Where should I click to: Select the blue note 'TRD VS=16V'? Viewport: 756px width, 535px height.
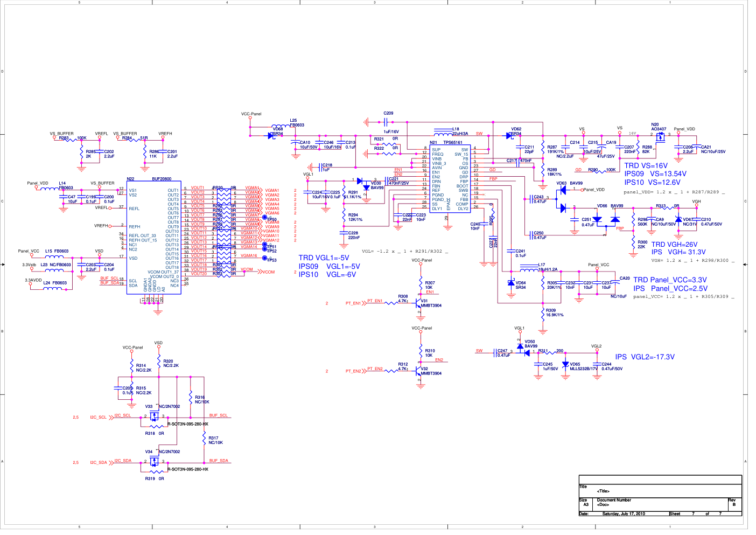point(646,166)
